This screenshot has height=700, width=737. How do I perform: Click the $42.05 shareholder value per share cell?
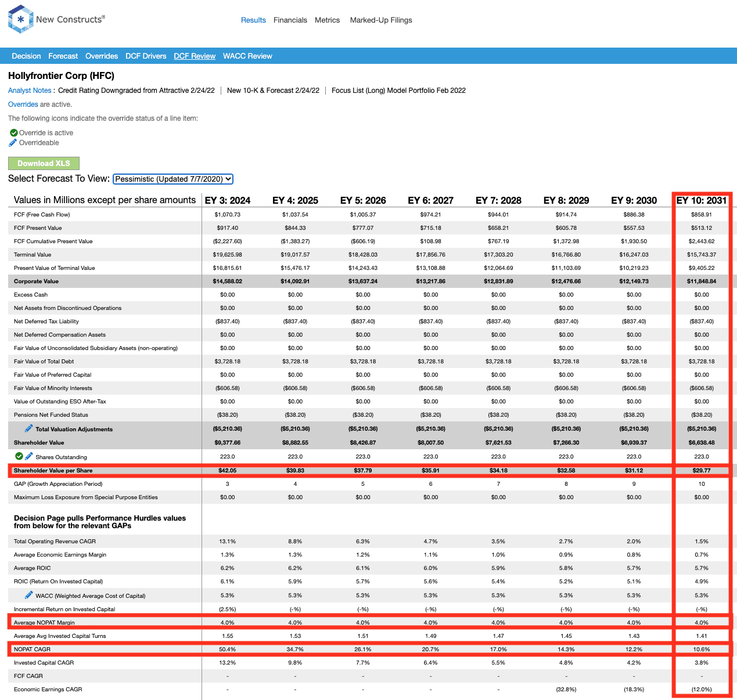tap(228, 471)
